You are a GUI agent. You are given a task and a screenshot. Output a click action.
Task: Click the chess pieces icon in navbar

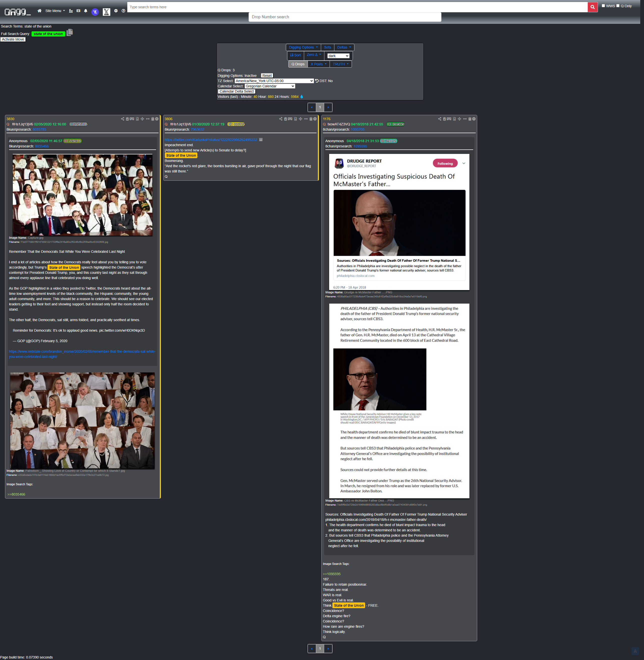[71, 11]
